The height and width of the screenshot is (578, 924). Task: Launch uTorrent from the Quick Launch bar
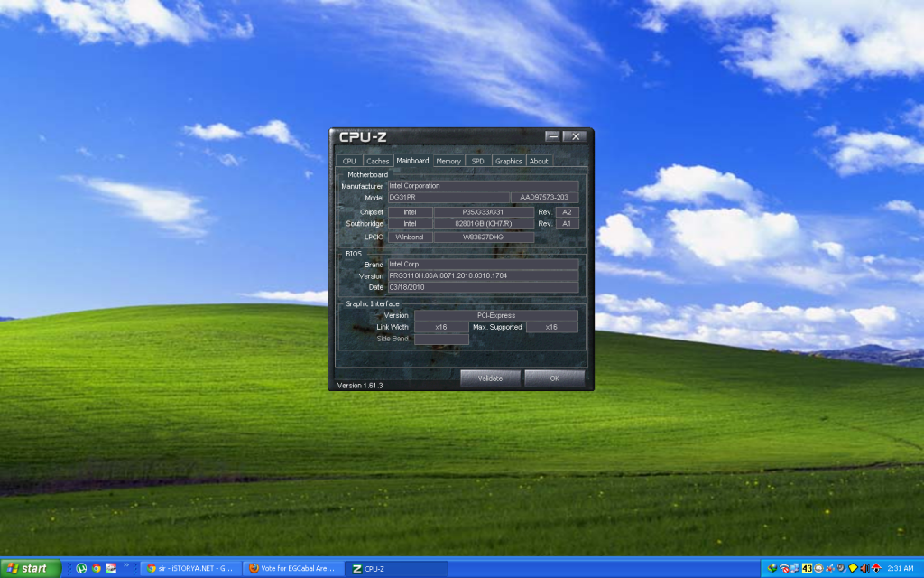[81, 569]
